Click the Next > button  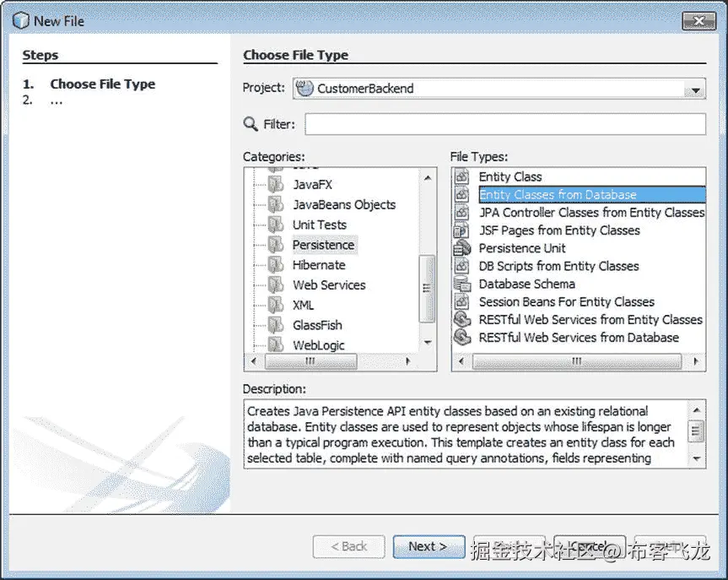pyautogui.click(x=429, y=546)
